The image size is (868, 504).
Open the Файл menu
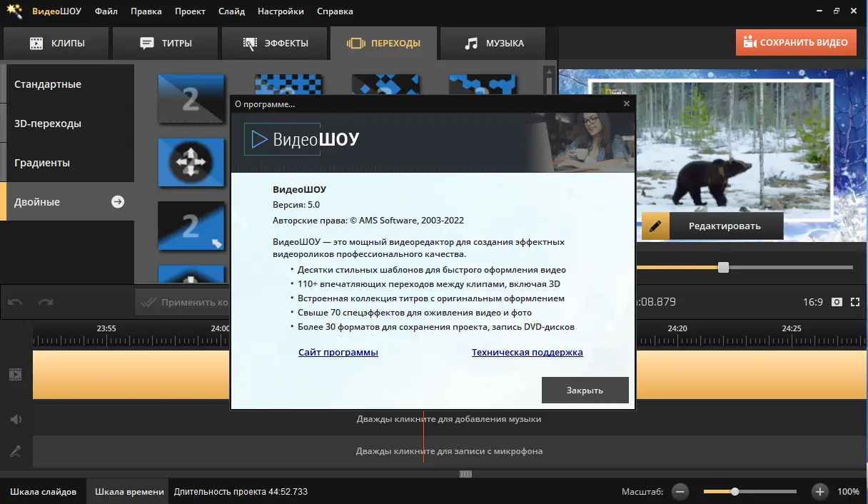point(106,11)
